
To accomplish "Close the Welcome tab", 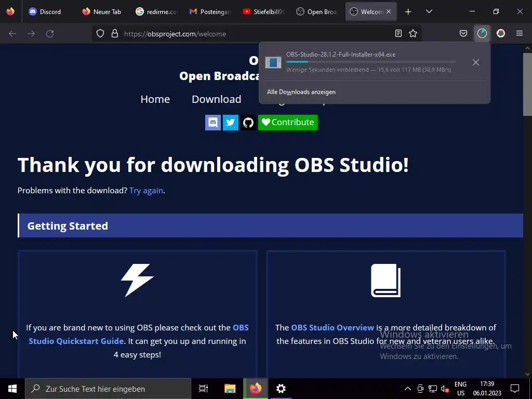I will point(389,11).
